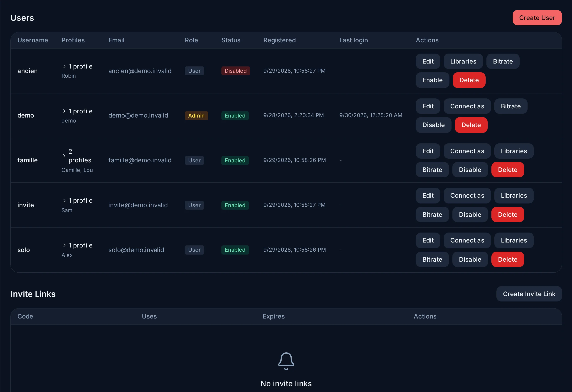The image size is (572, 392).
Task: Click the Camille, Lou profile names
Action: pyautogui.click(x=77, y=170)
